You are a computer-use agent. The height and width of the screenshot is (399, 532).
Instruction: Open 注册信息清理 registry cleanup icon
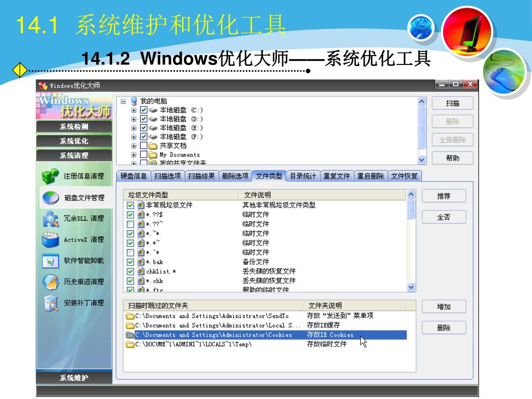click(x=50, y=176)
